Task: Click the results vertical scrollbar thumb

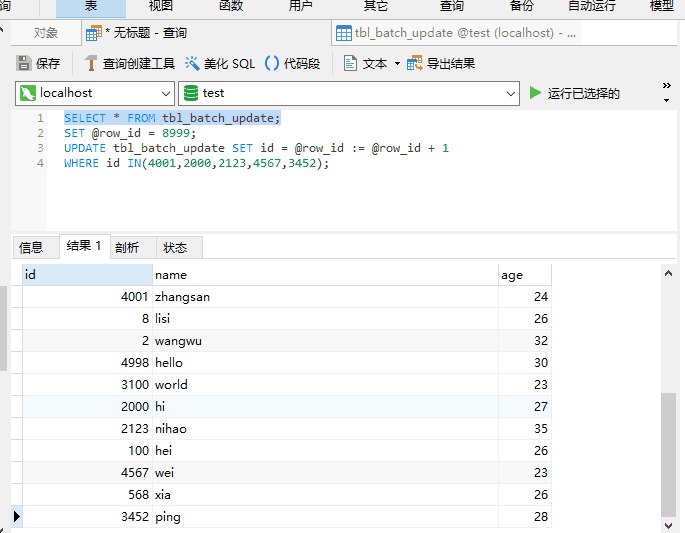Action: [x=668, y=455]
